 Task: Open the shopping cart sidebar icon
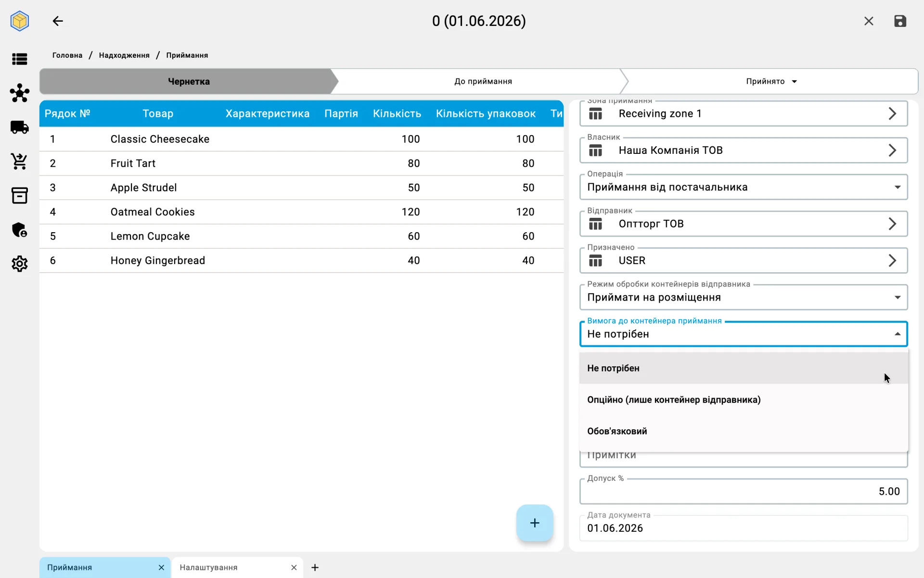pos(20,162)
